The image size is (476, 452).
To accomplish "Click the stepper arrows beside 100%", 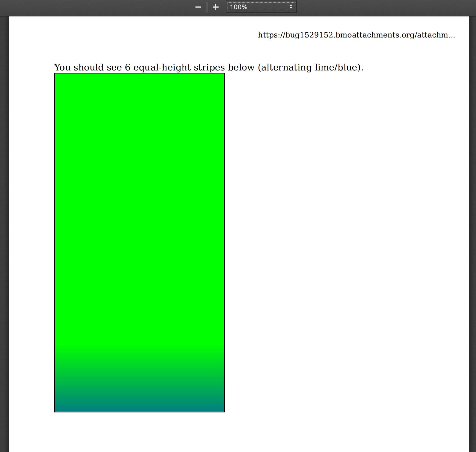I will 291,6.
